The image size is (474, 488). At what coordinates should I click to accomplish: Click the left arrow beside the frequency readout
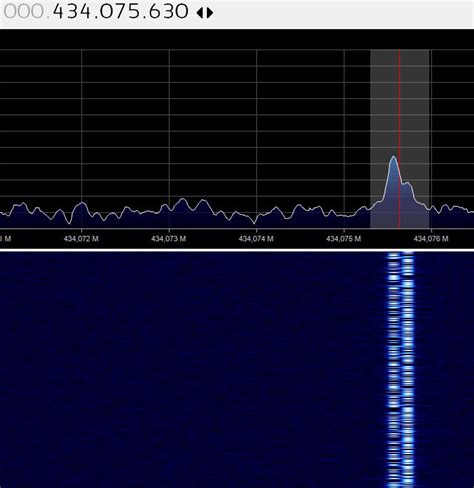200,13
